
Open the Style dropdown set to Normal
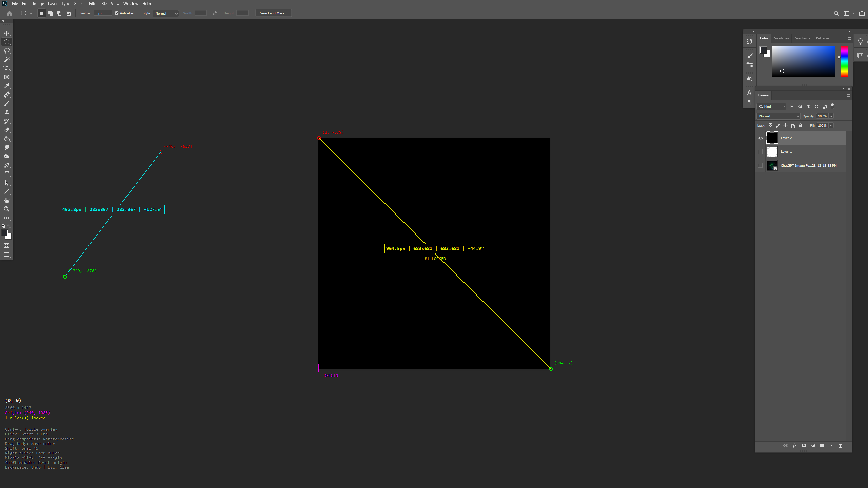click(166, 13)
